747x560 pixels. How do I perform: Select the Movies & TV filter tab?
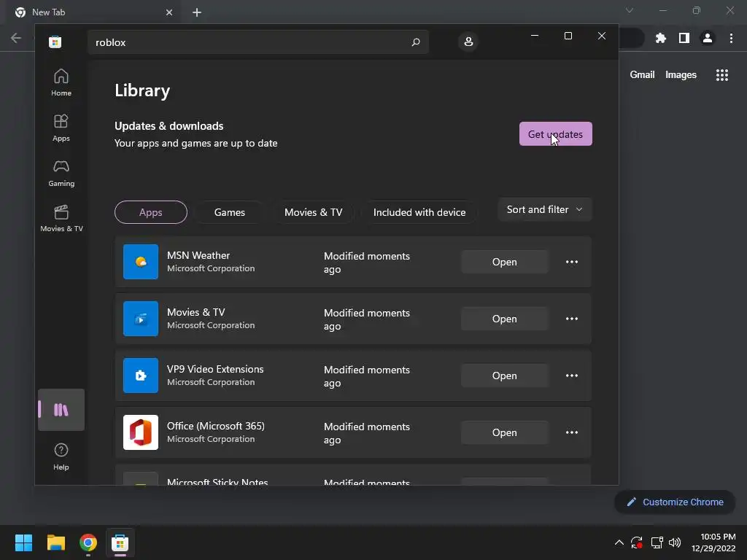313,212
